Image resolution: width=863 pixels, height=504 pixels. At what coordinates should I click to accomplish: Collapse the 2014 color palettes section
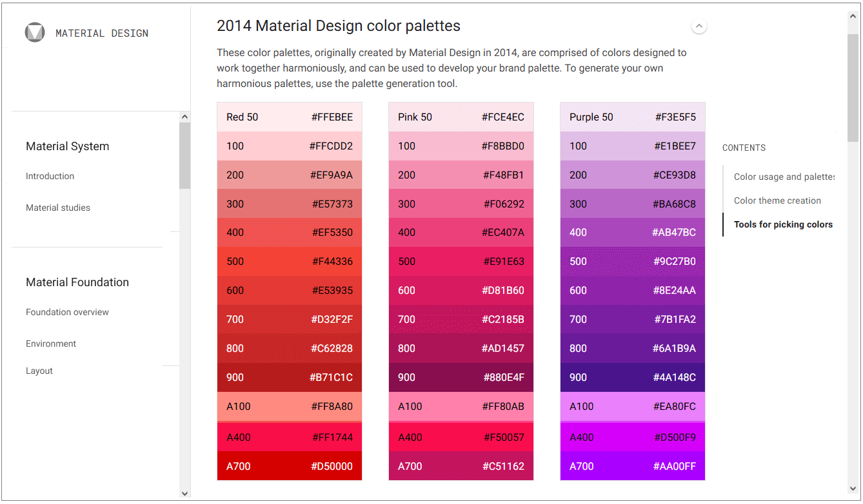click(699, 26)
